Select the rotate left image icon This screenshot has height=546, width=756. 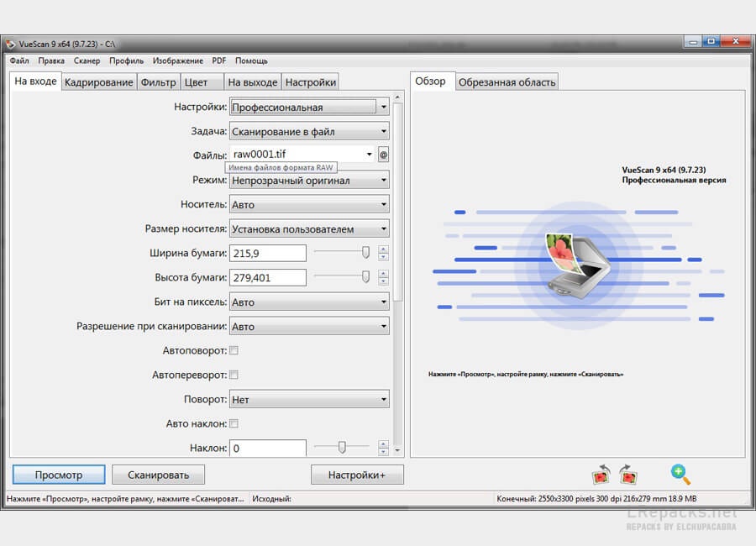click(601, 475)
